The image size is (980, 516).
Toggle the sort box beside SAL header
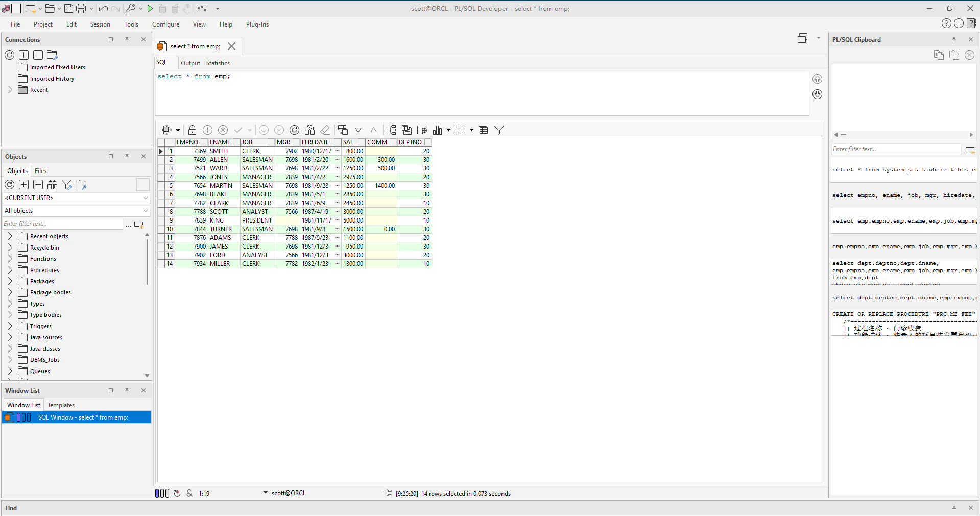click(x=362, y=142)
